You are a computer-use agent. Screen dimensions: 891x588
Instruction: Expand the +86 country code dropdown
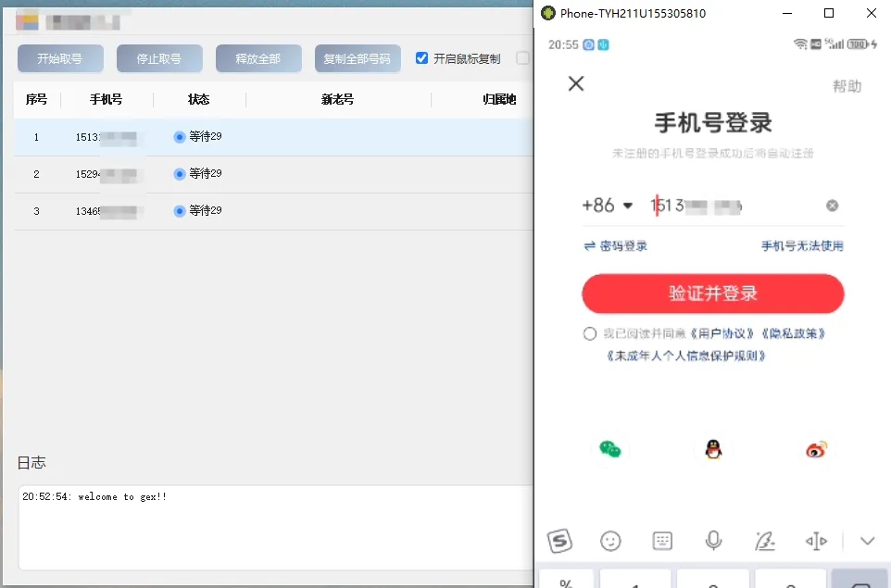click(608, 206)
